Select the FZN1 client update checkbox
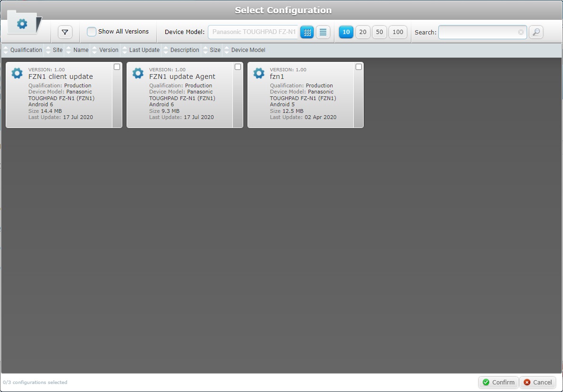563x392 pixels. coord(117,67)
